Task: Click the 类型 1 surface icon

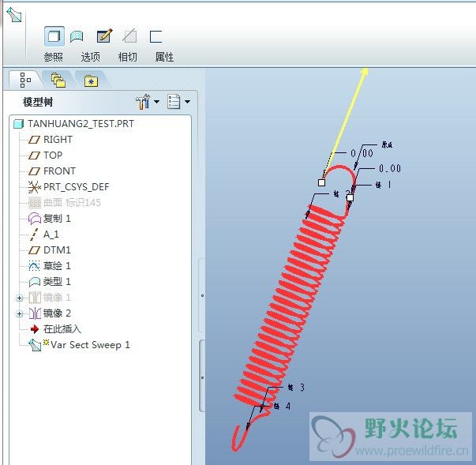Action: click(x=34, y=282)
